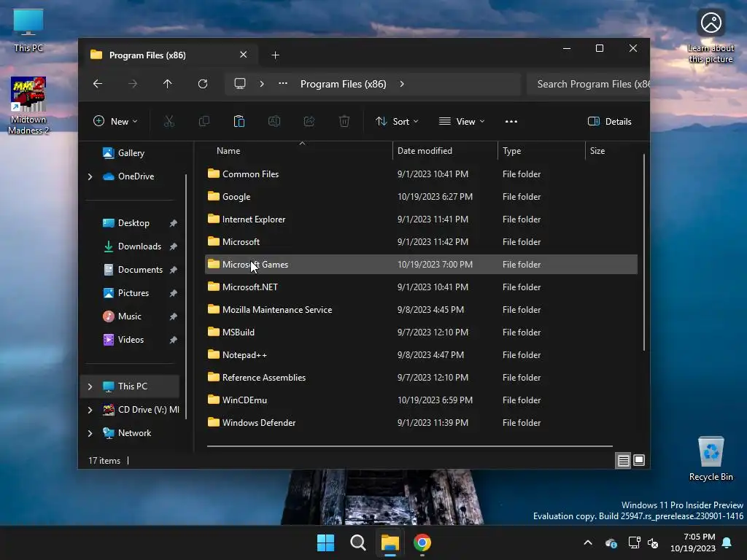Click the Delete trash icon
Viewport: 747px width, 560px height.
point(344,122)
